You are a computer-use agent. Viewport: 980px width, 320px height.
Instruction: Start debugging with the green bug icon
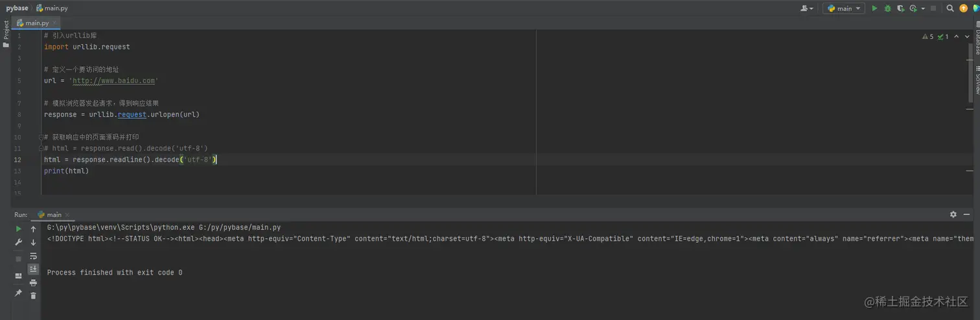pyautogui.click(x=887, y=8)
